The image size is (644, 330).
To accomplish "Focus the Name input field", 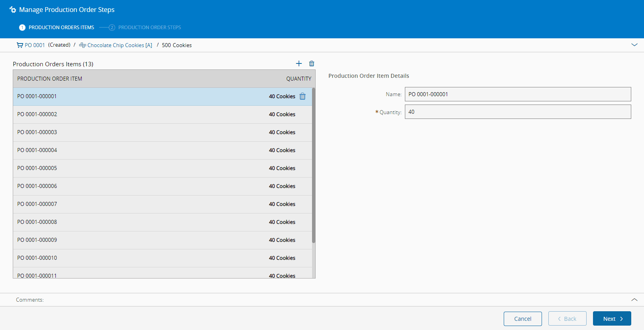I will point(518,94).
